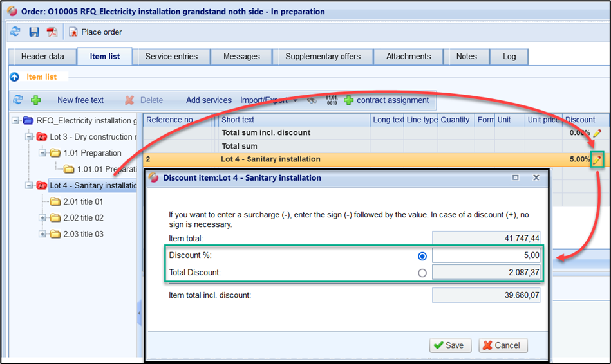Click the Save button in discount dialog
Viewport: 611px width, 364px height.
(x=450, y=345)
